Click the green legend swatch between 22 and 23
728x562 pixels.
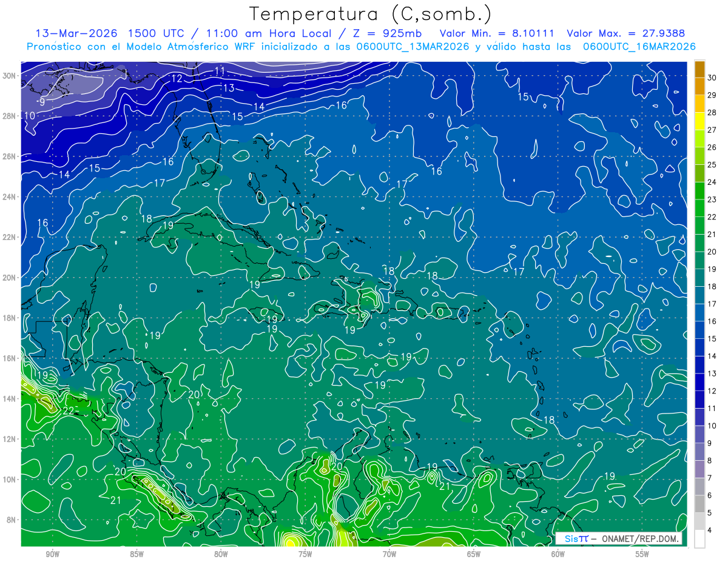click(x=699, y=208)
